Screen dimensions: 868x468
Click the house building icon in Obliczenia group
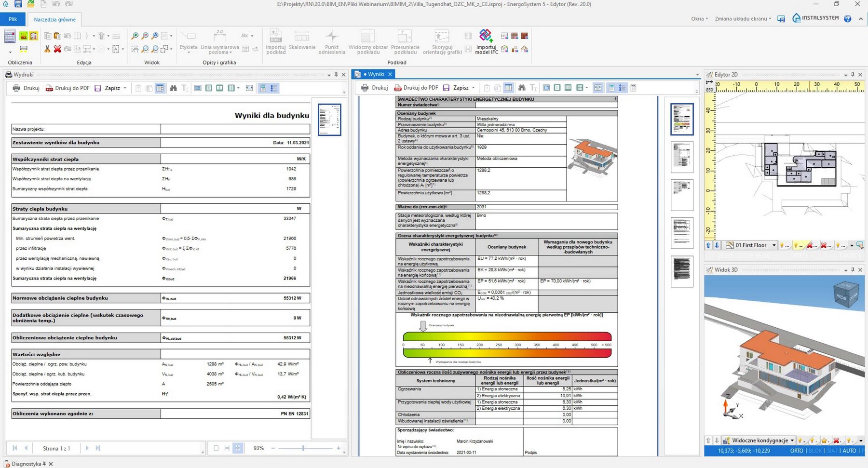pos(33,36)
